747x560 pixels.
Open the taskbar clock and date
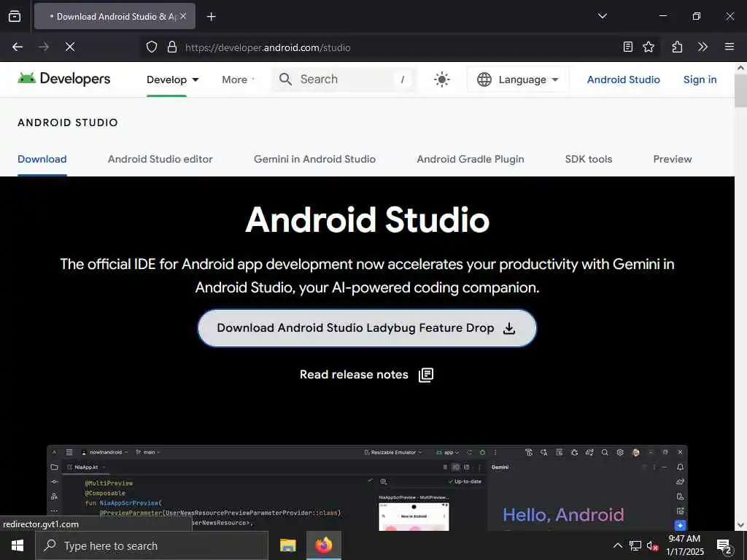[684, 545]
